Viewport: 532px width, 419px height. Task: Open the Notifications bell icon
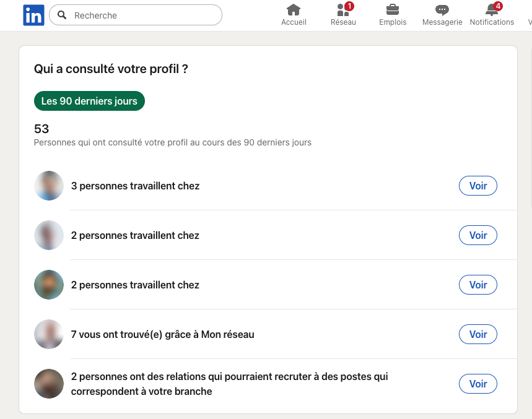click(x=489, y=11)
